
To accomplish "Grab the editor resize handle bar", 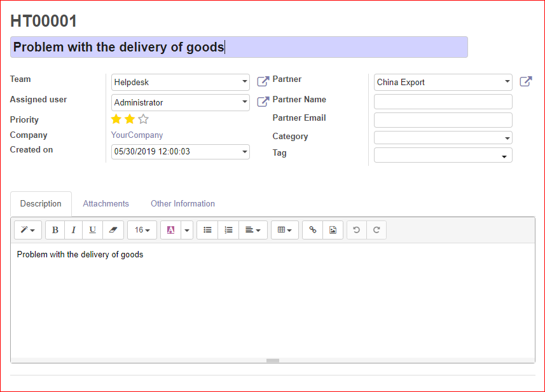I will (x=273, y=360).
